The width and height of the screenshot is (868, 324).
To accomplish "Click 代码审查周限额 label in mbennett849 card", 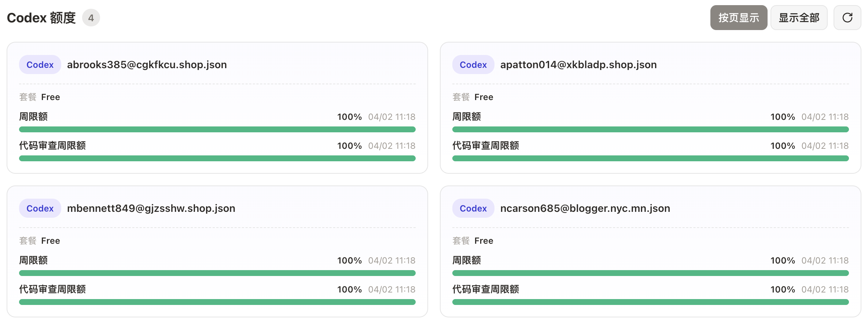I will coord(52,289).
